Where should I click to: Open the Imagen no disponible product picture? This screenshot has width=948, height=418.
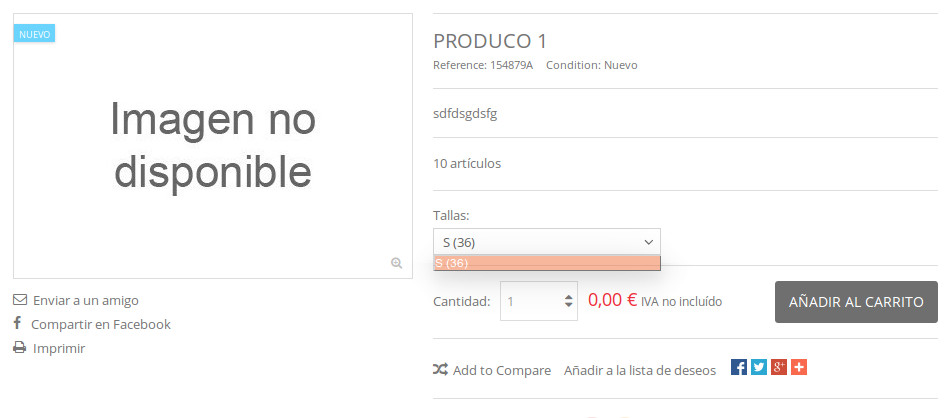point(212,146)
